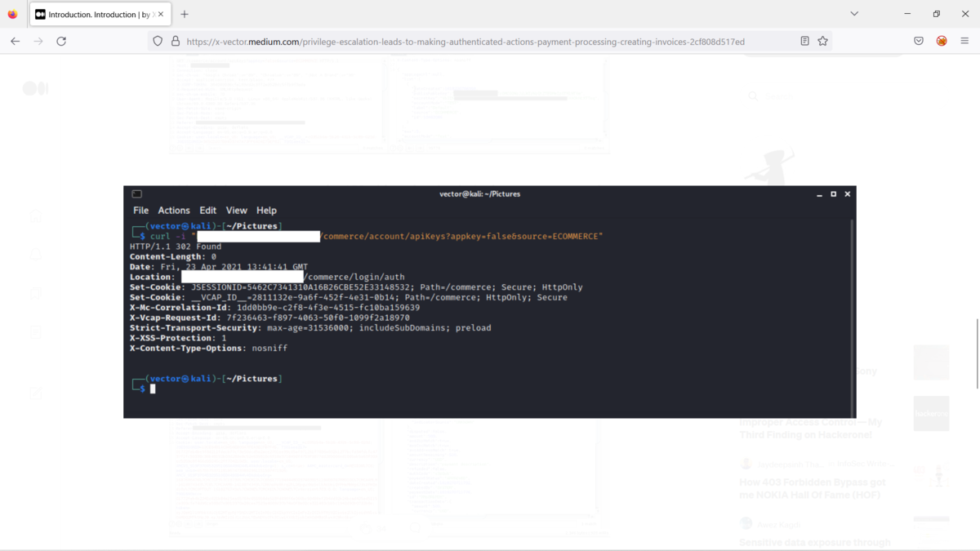Click View in the terminal screenshot menu
The image size is (980, 551).
pyautogui.click(x=236, y=211)
